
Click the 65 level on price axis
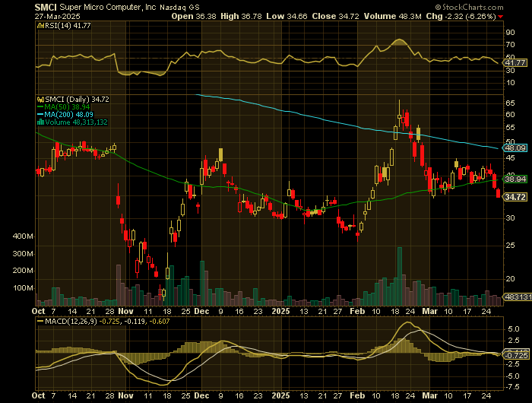pyautogui.click(x=510, y=103)
